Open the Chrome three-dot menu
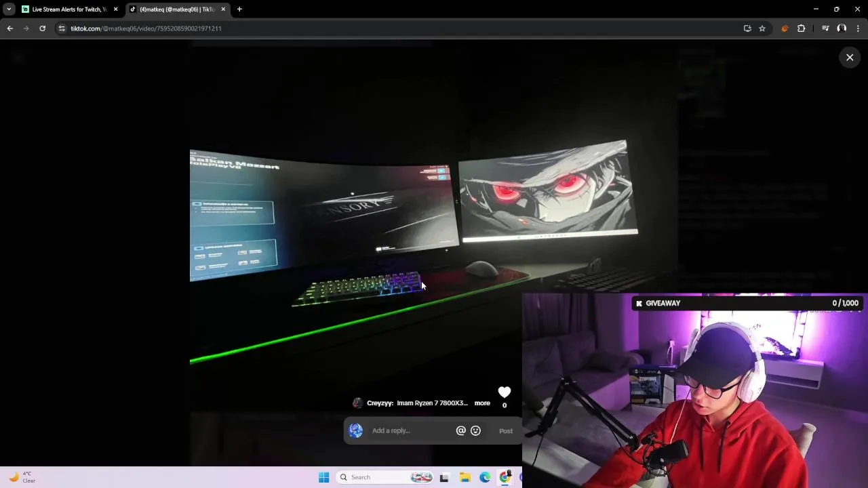This screenshot has height=488, width=868. [x=859, y=28]
